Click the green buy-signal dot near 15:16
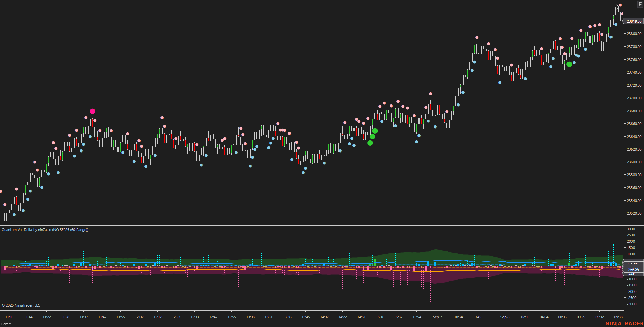Image resolution: width=644 pixels, height=327 pixels. point(375,130)
